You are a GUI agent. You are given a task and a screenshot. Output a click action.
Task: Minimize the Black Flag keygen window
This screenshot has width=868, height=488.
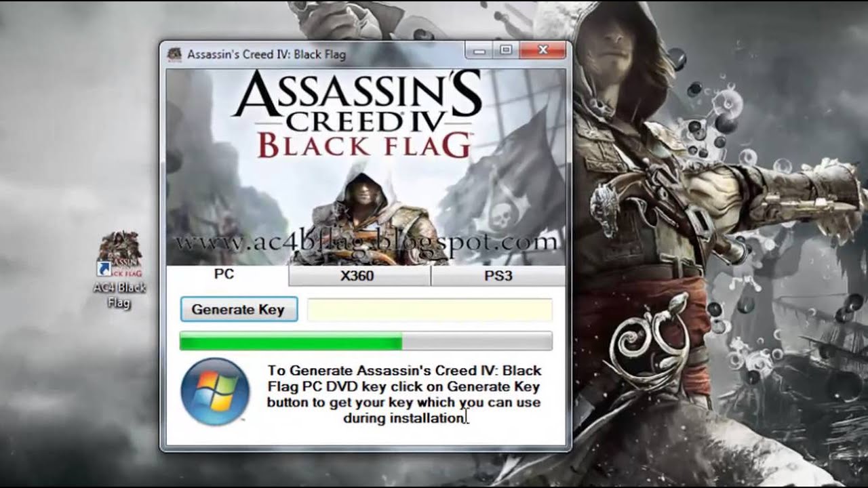tap(479, 50)
